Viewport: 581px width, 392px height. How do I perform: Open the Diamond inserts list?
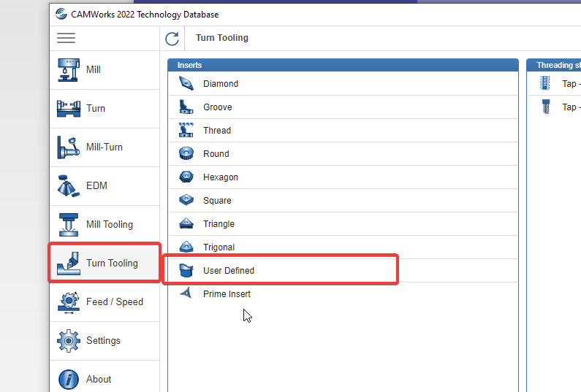click(x=343, y=84)
